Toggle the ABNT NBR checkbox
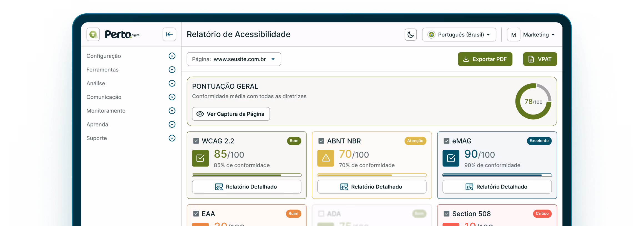 [321, 141]
